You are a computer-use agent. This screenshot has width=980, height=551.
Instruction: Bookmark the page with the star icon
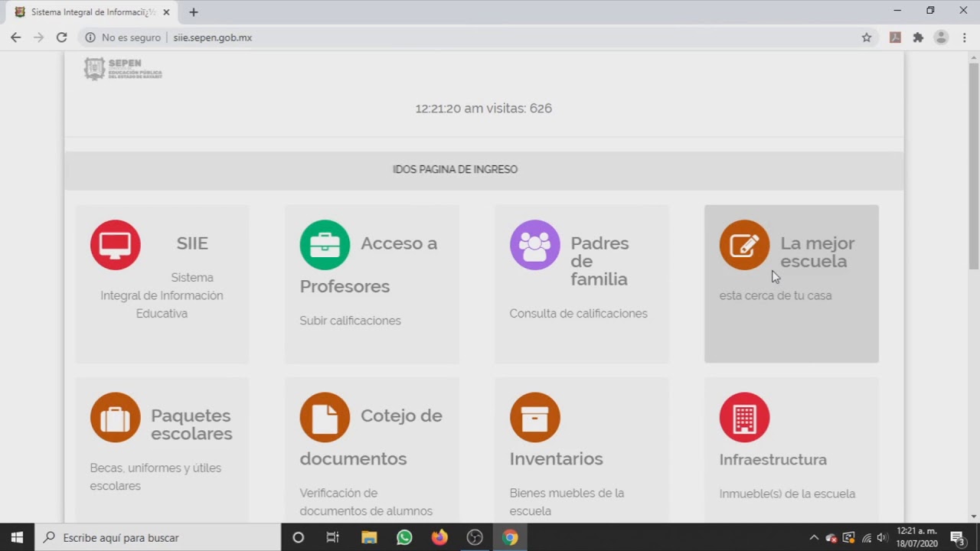867,37
